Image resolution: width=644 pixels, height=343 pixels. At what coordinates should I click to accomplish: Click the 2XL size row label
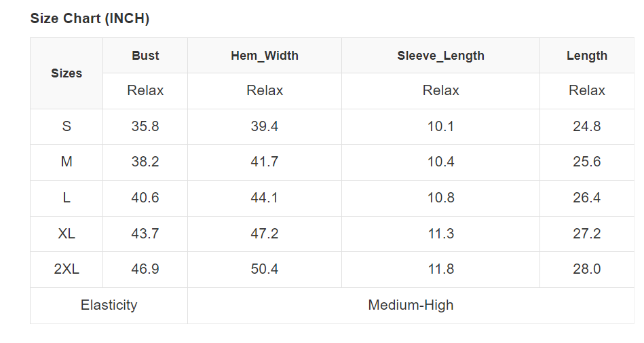pos(67,269)
